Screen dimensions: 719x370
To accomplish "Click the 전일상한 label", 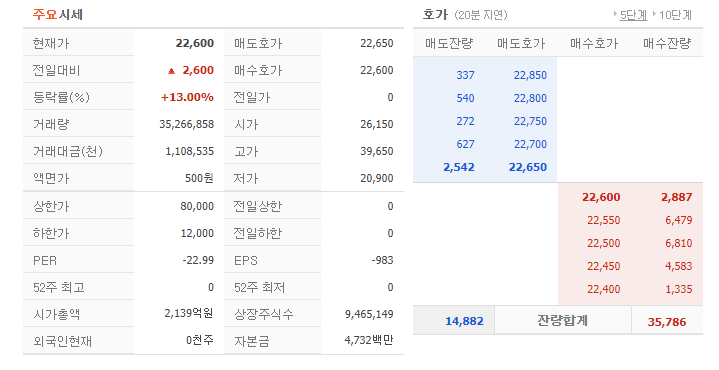I will point(258,206).
